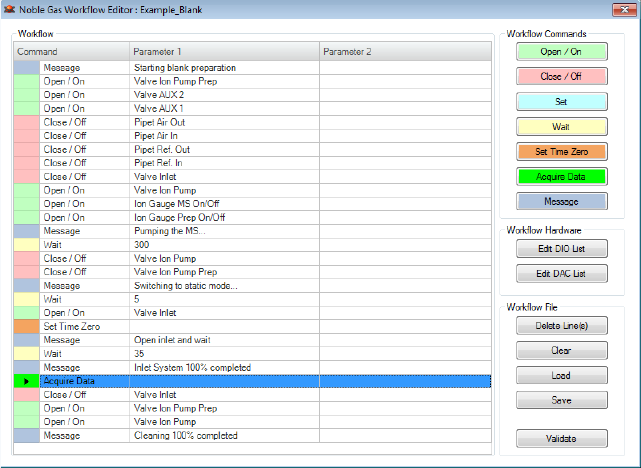Screen dimensions: 641x468
Task: Select the "Valve AUX 2" parameter cell
Action: [x=224, y=95]
